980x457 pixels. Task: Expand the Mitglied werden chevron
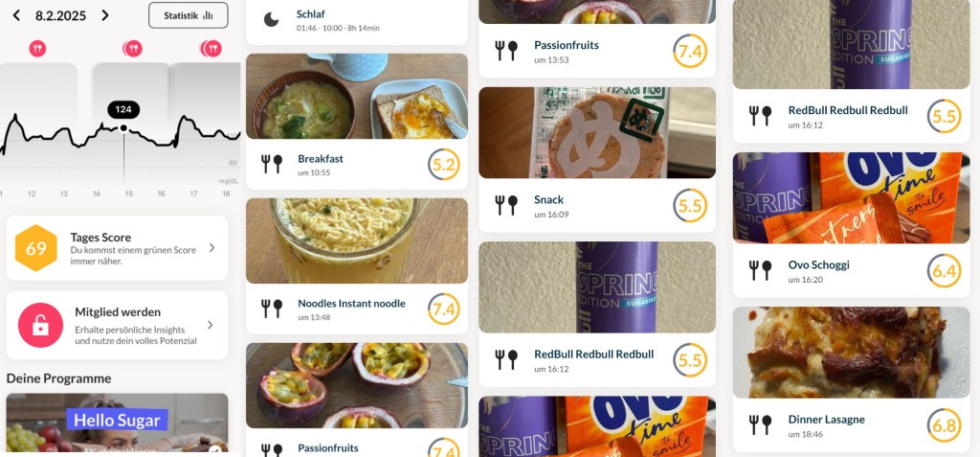210,325
